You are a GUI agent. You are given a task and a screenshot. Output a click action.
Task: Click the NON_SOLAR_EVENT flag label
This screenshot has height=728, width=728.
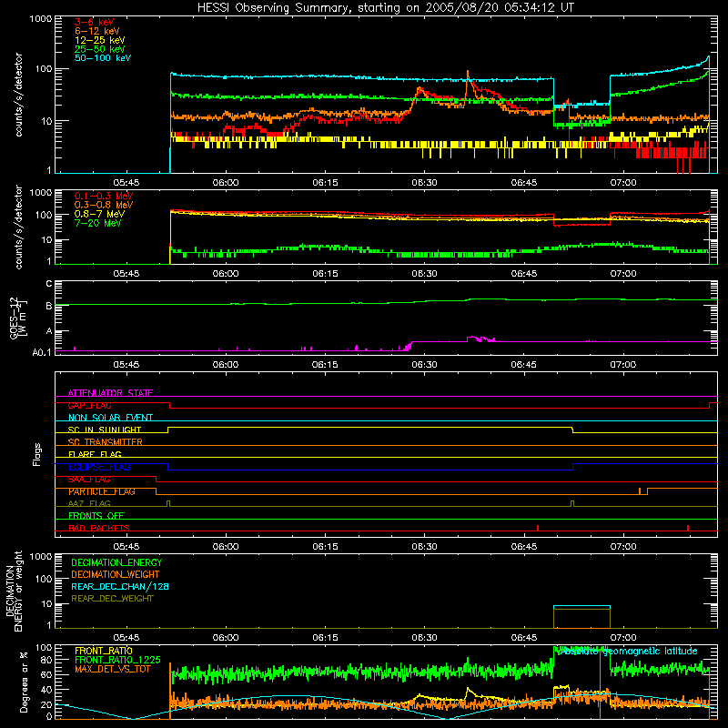pyautogui.click(x=110, y=418)
